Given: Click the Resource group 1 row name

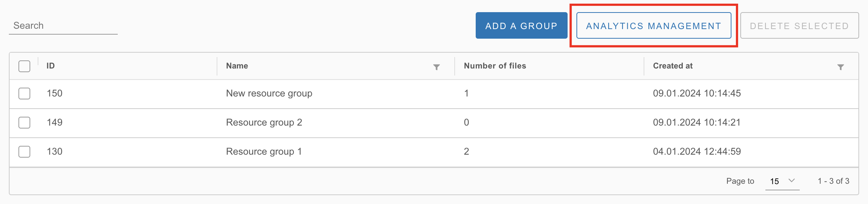Looking at the screenshot, I should click(x=264, y=152).
